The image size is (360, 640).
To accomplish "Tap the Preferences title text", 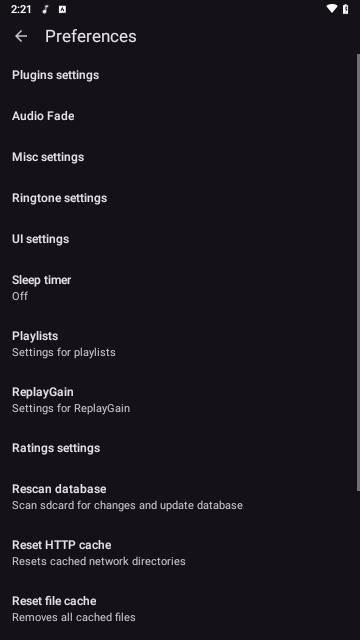I will coord(91,36).
